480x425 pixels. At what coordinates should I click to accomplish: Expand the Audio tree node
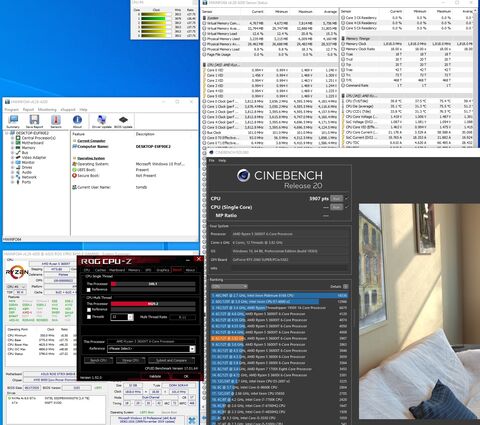tap(13, 172)
